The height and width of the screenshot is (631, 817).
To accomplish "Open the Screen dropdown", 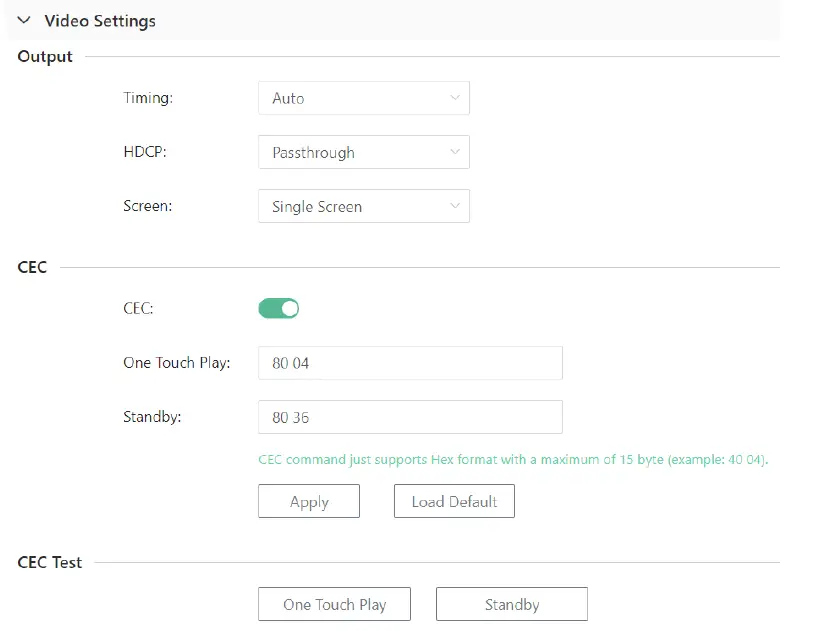I will point(363,206).
